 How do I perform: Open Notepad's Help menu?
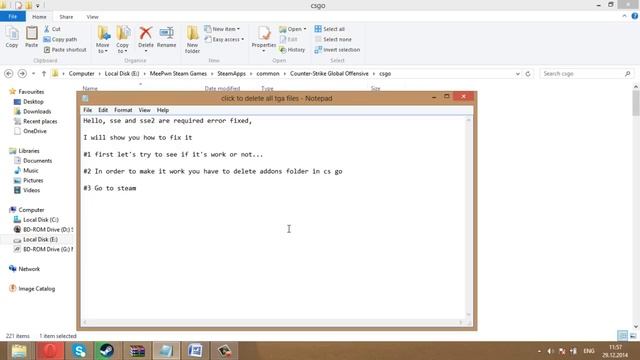162,110
